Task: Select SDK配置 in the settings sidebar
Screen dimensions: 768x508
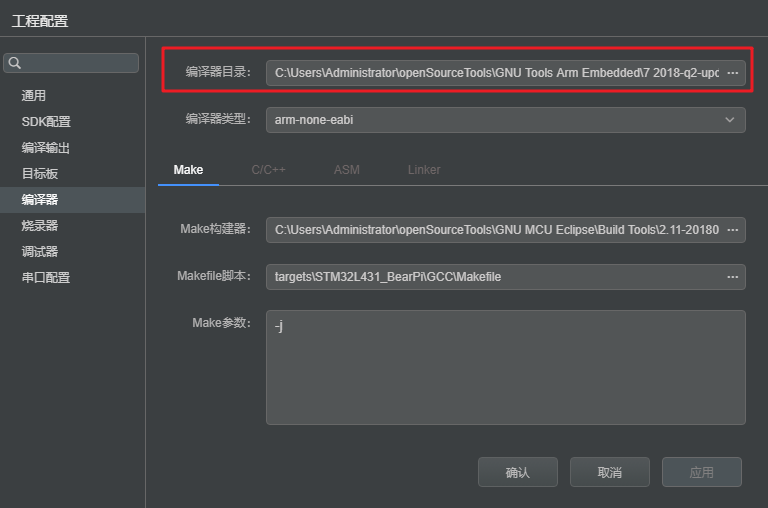Action: (72, 121)
